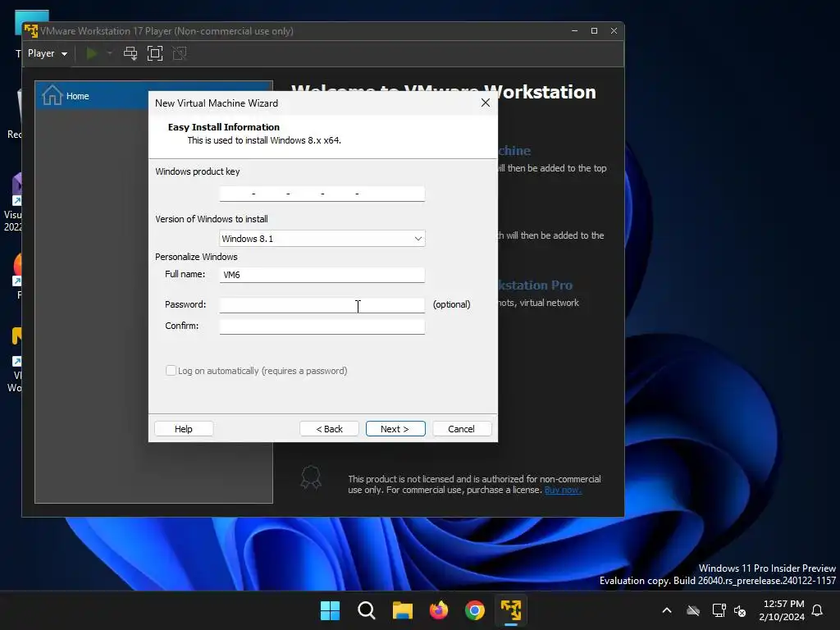Click the VMware Player taskbar icon
Image resolution: width=840 pixels, height=630 pixels.
(x=511, y=610)
